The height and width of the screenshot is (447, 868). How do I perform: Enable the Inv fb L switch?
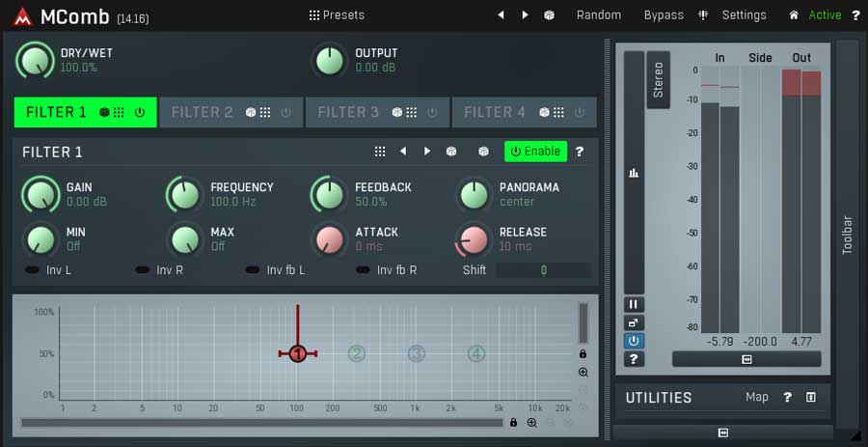coord(253,270)
